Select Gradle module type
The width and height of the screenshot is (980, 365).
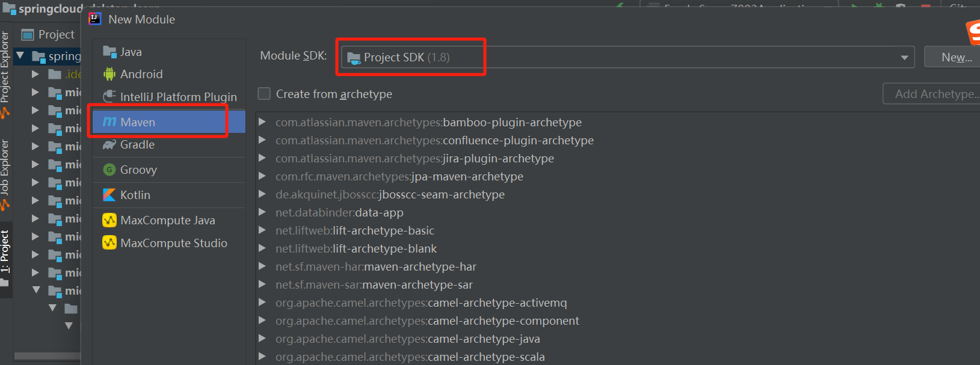[169, 144]
